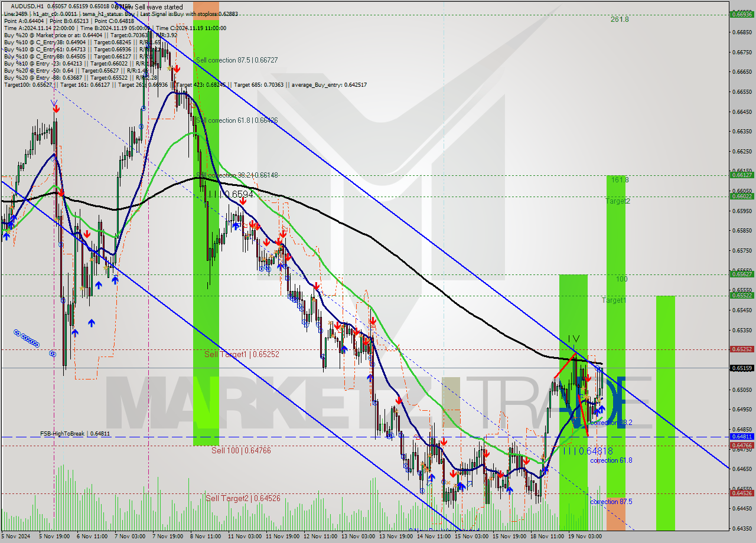Viewport: 756px width, 543px height.
Task: Click the 0.66127 price tag on axis
Action: click(x=742, y=175)
